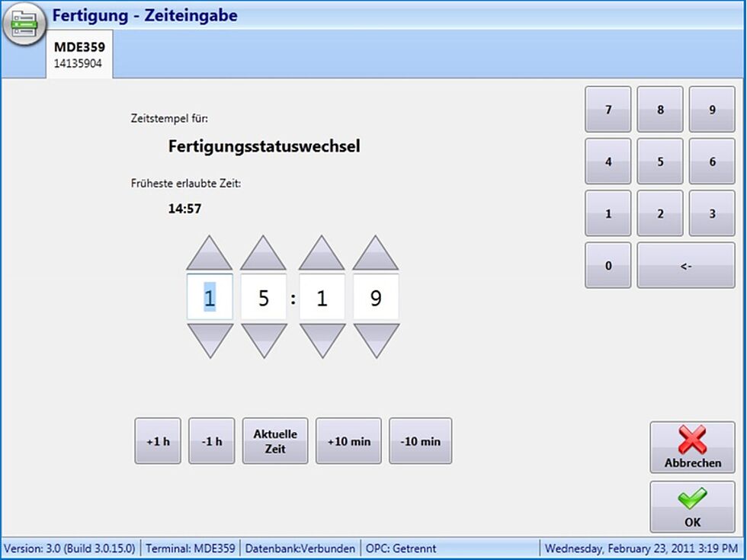Add ten minutes with +10 min button
The image size is (747, 560).
(x=348, y=441)
